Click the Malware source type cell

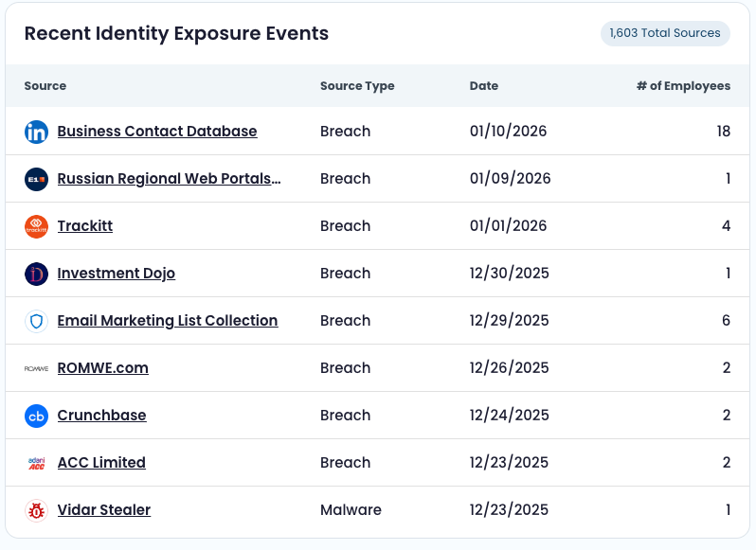point(351,509)
